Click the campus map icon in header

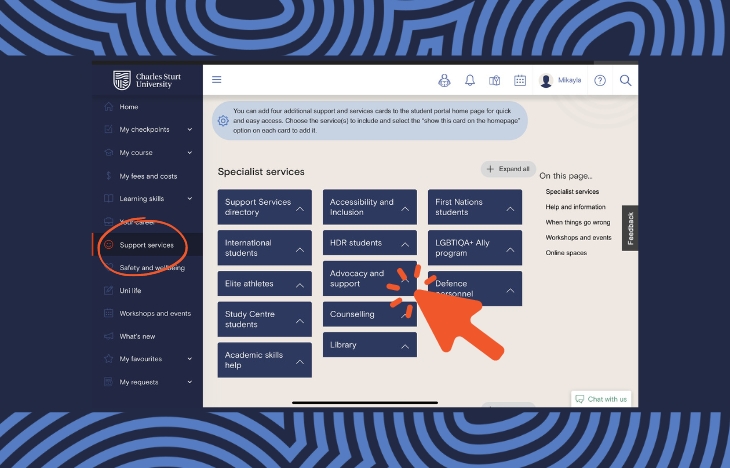[x=494, y=81]
